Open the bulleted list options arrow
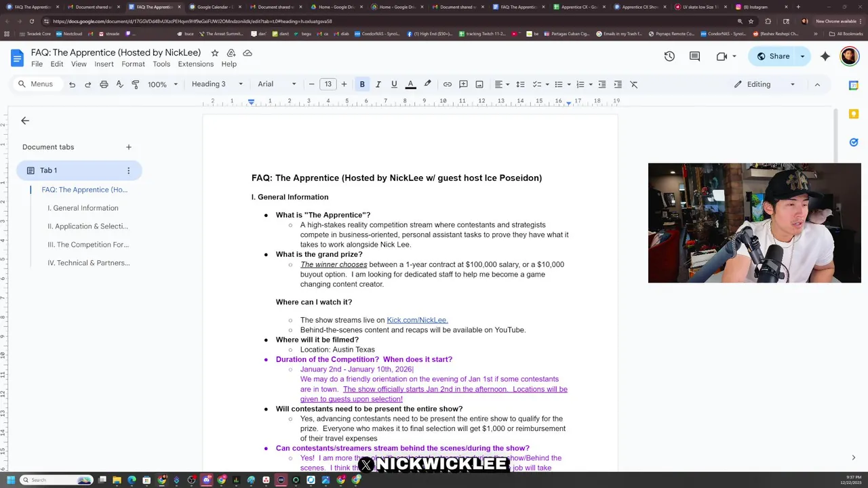Screen dimensions: 868x488 (569, 84)
